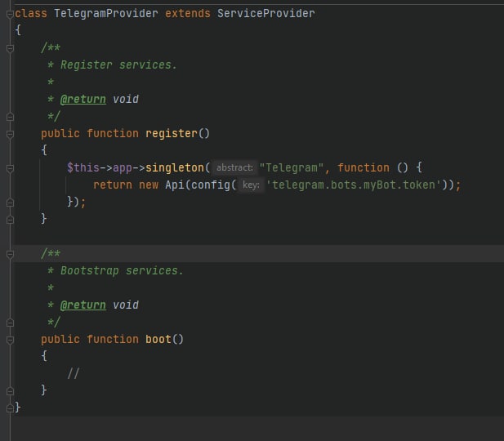Click the extends keyword
This screenshot has height=441, width=504.
[188, 14]
